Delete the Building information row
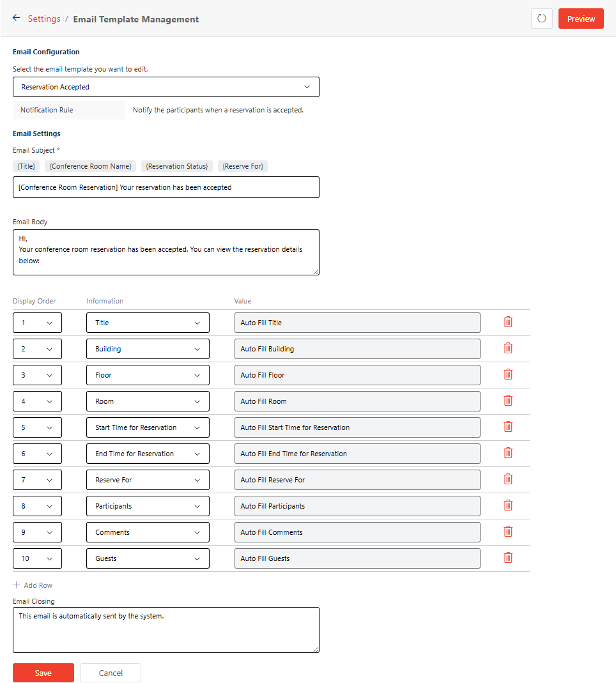 508,348
